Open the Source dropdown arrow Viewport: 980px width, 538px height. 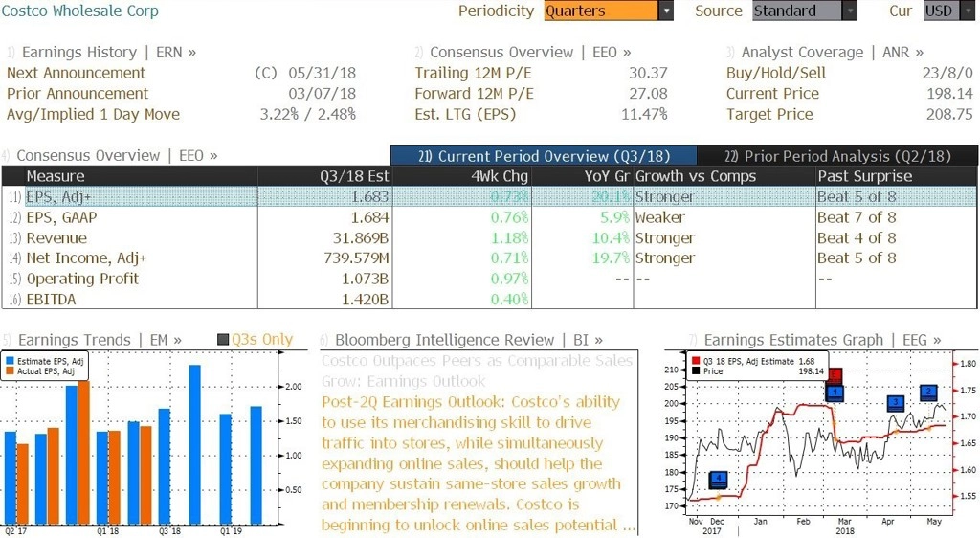tap(850, 11)
